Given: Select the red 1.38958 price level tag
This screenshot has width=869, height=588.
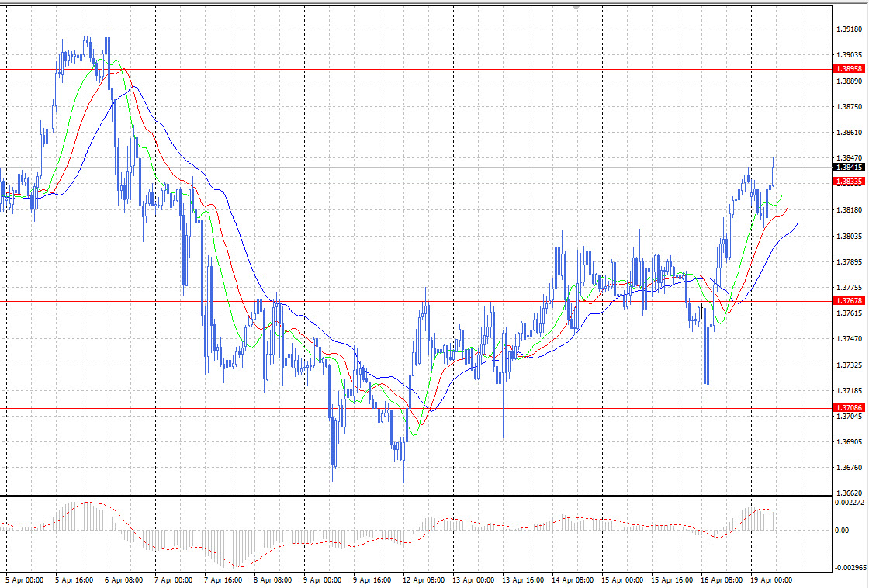Looking at the screenshot, I should (x=849, y=69).
